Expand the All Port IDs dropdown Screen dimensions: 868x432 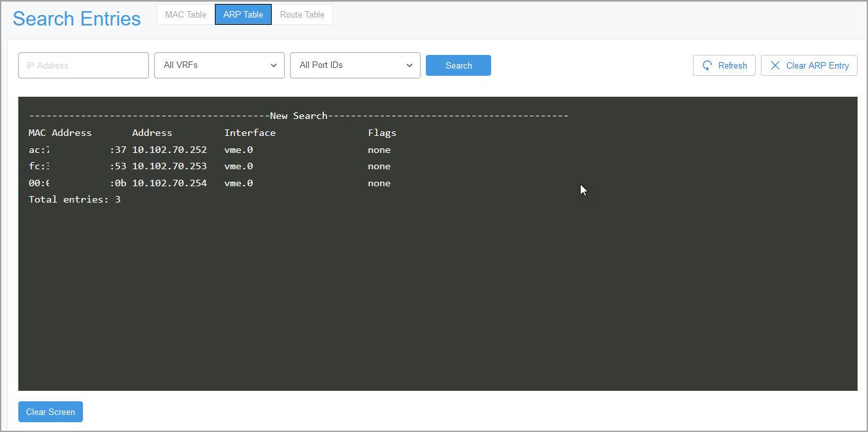(355, 65)
